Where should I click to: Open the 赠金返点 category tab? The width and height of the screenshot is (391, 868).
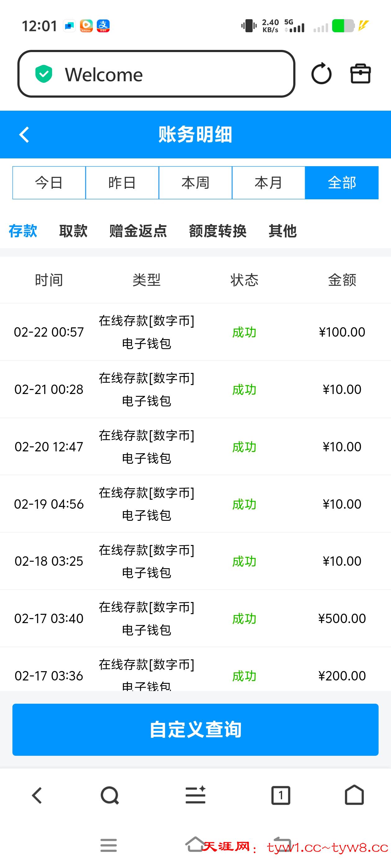[x=138, y=231]
